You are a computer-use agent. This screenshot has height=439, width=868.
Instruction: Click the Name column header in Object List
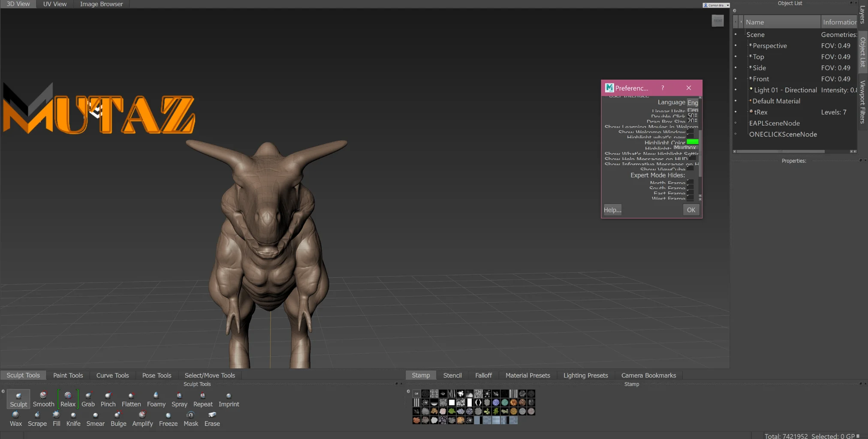[781, 22]
